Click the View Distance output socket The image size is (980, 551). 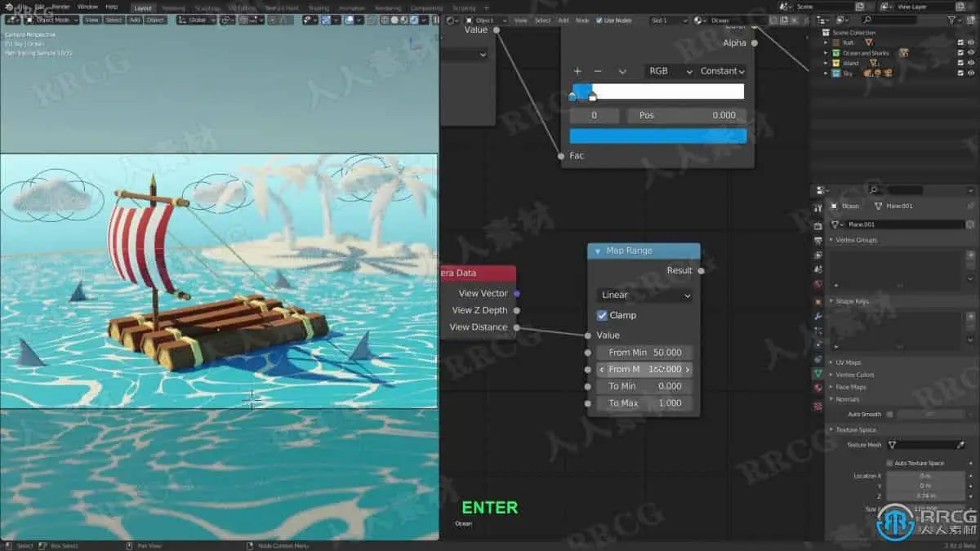click(516, 327)
